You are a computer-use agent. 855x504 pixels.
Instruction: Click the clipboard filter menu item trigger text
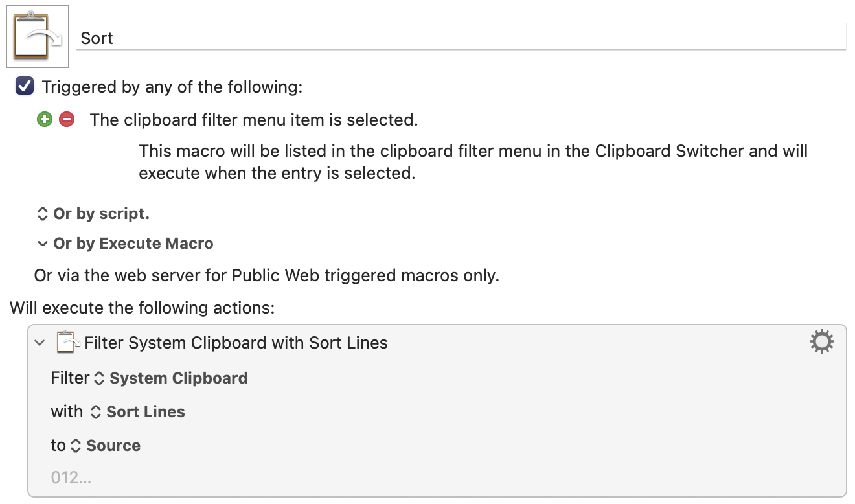click(x=254, y=120)
